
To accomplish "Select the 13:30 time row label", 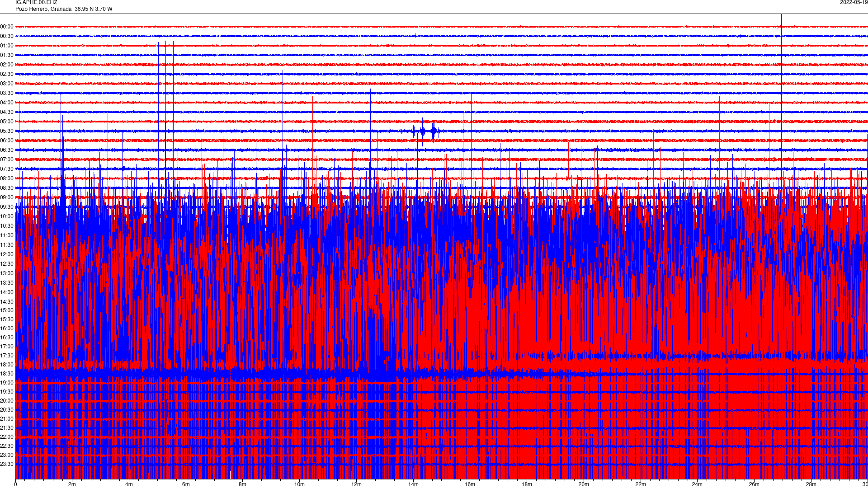I will click(7, 283).
